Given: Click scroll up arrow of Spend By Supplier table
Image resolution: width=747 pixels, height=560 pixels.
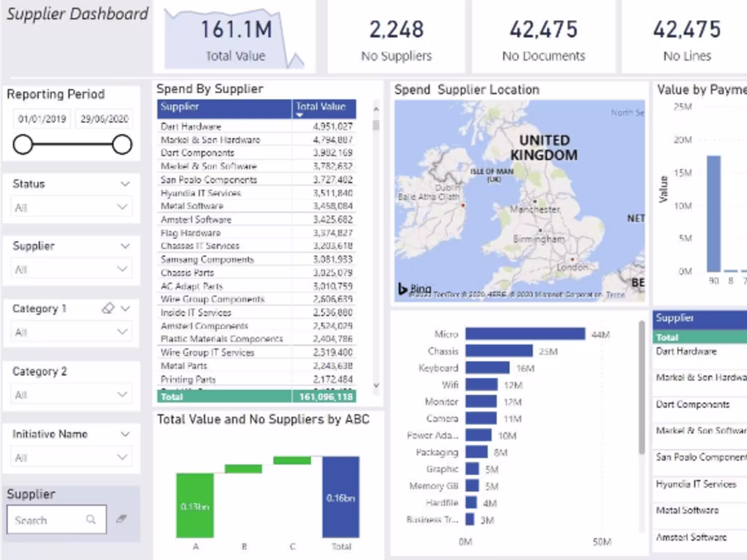Looking at the screenshot, I should point(376,109).
